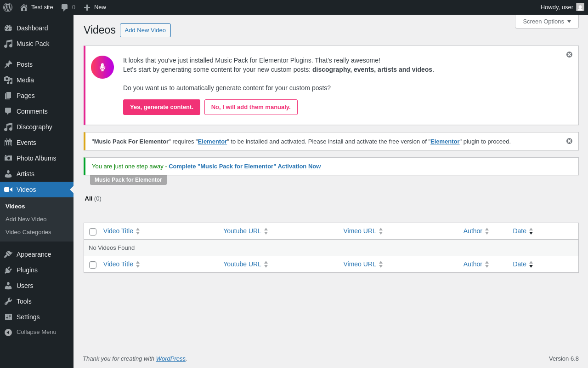Image resolution: width=588 pixels, height=368 pixels.
Task: Click the Events calendar icon
Action: click(x=8, y=143)
